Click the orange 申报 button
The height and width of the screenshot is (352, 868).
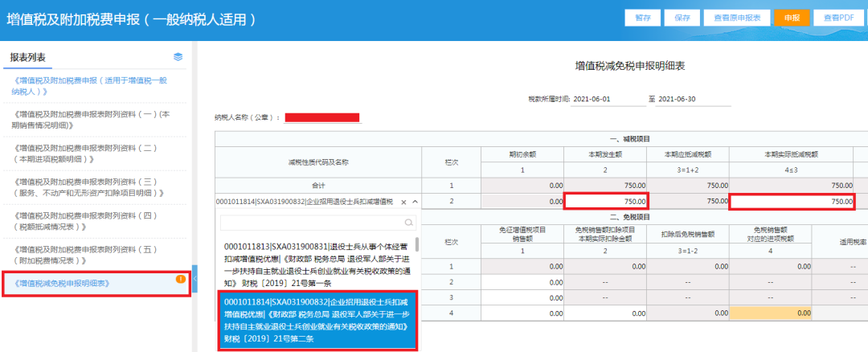(x=792, y=18)
